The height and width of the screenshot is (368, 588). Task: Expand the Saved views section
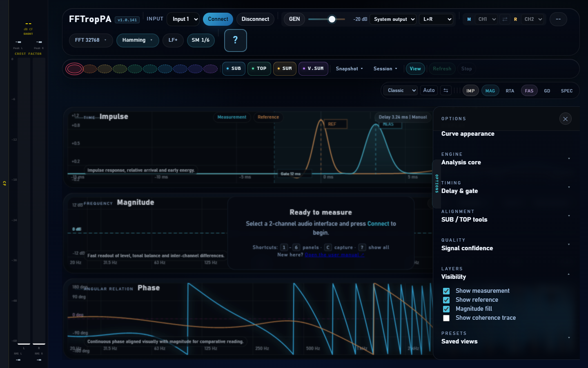click(x=506, y=338)
